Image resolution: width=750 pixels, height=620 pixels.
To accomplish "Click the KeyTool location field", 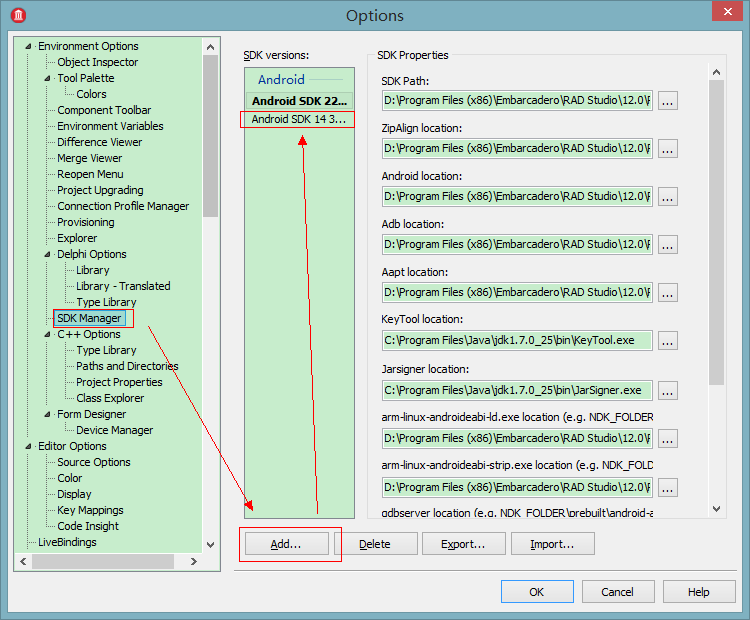I will [517, 341].
